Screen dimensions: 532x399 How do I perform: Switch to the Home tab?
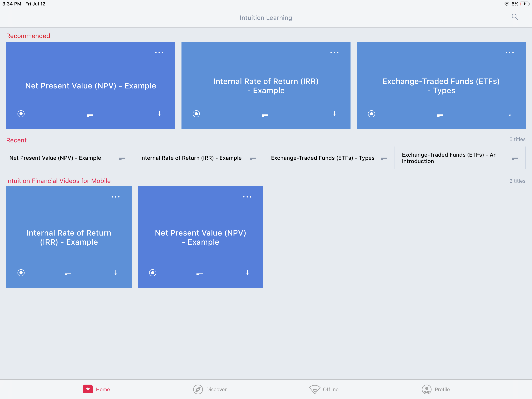[x=96, y=389]
